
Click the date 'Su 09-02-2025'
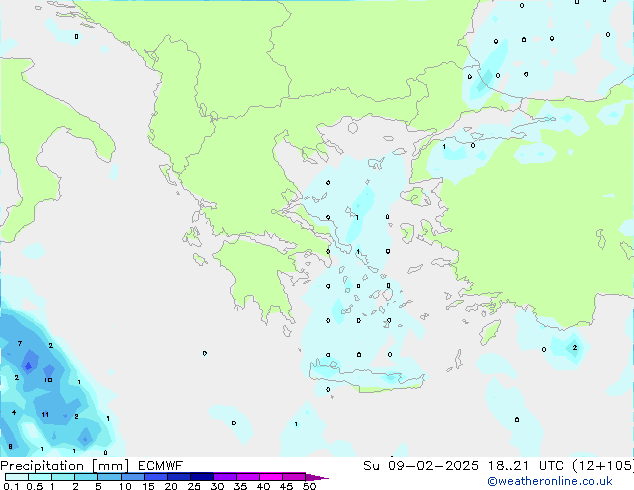click(421, 466)
